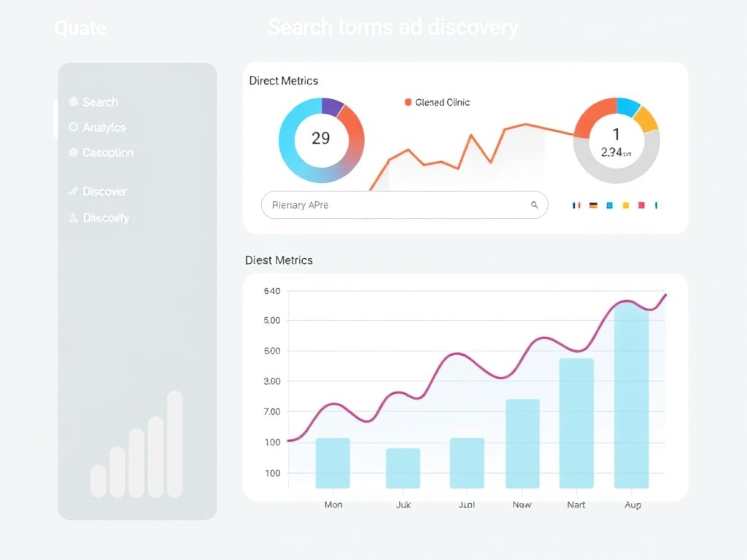Click the Discover pencil icon
The height and width of the screenshot is (560, 747).
[73, 191]
